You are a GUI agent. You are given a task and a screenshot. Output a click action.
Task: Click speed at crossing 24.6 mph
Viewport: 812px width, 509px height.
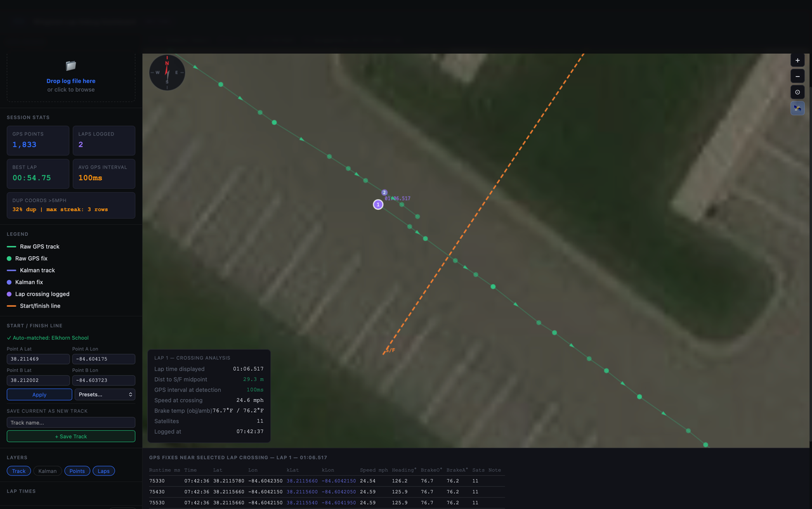[250, 401]
